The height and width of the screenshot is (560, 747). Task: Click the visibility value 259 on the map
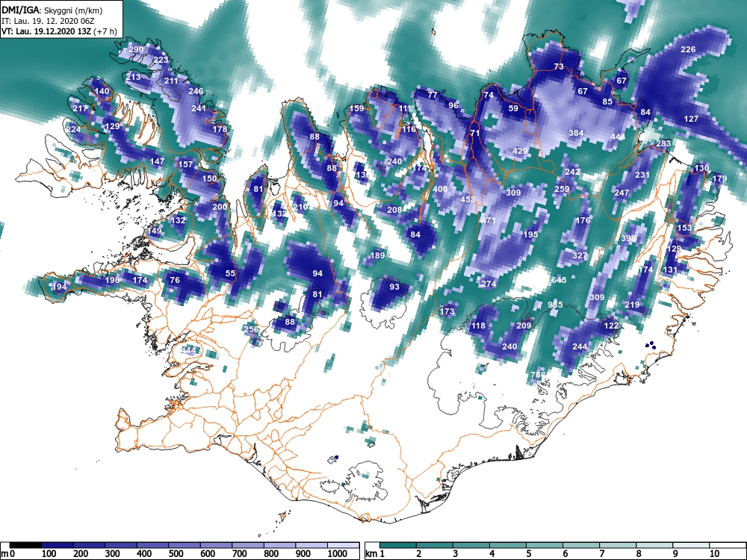[x=562, y=189]
